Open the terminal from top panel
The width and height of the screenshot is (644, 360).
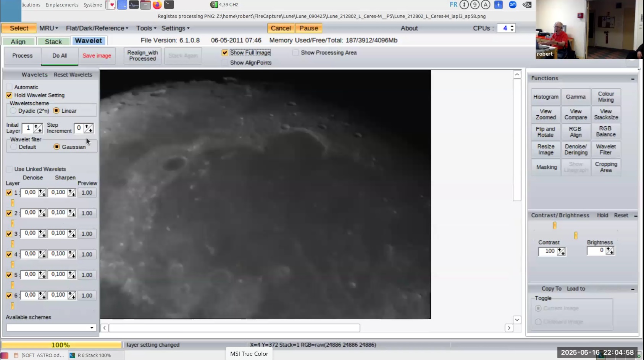pos(169,5)
